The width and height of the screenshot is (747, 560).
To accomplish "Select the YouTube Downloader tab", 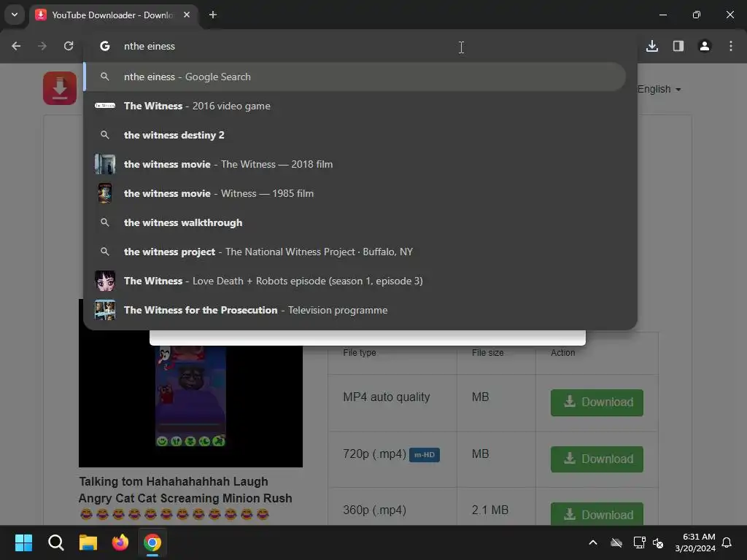I will tap(113, 15).
